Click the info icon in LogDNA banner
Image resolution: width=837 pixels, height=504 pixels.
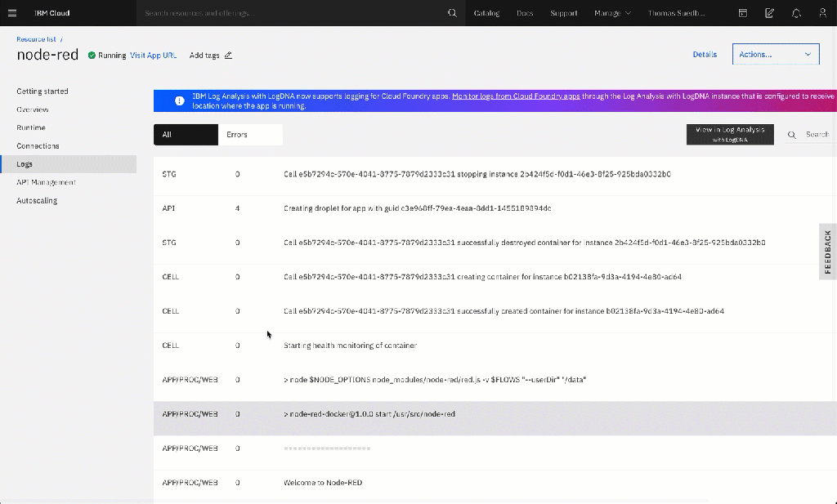(x=179, y=100)
